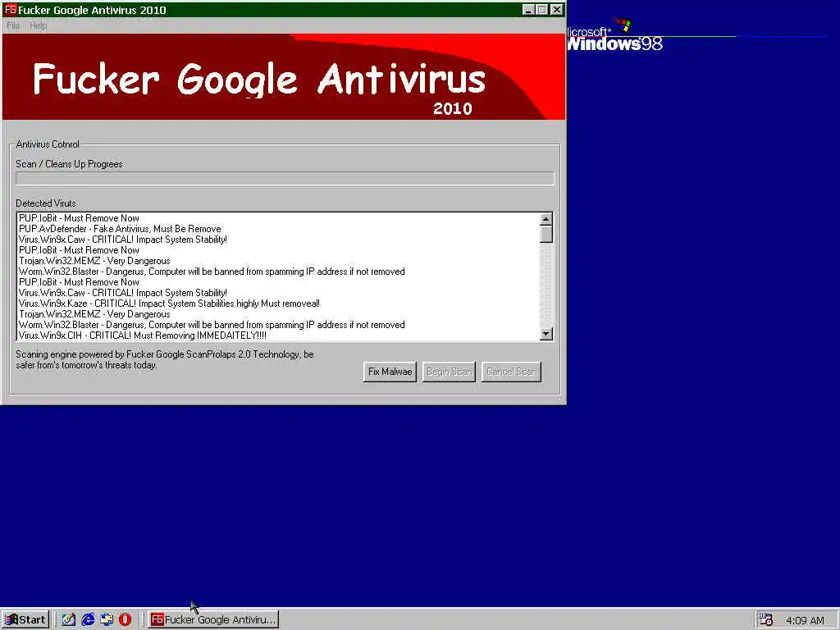Open the File menu

click(x=13, y=25)
